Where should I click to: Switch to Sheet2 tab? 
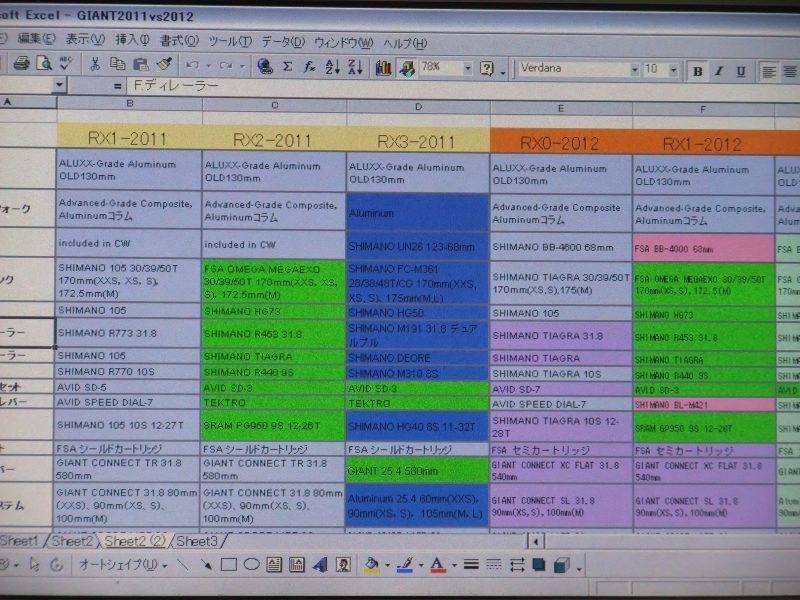[72, 541]
